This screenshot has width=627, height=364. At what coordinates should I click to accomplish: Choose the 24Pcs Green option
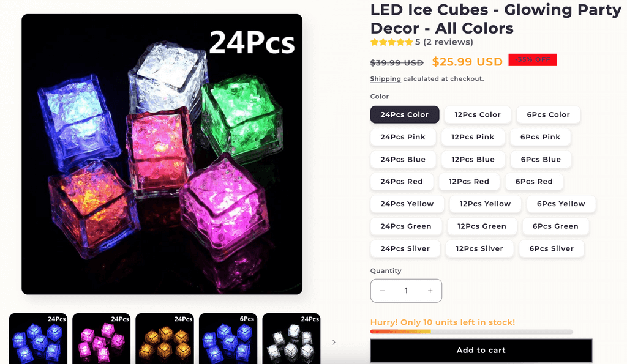pyautogui.click(x=406, y=226)
